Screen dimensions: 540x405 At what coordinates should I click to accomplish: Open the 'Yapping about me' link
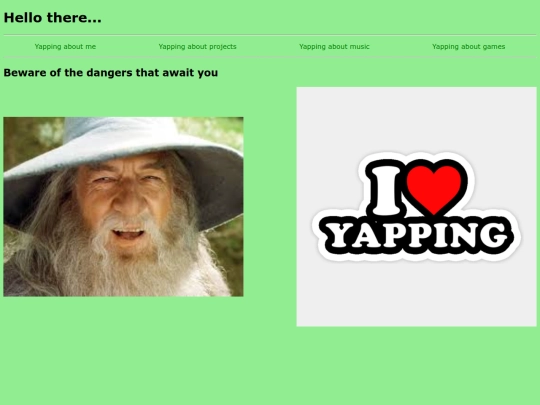[65, 46]
